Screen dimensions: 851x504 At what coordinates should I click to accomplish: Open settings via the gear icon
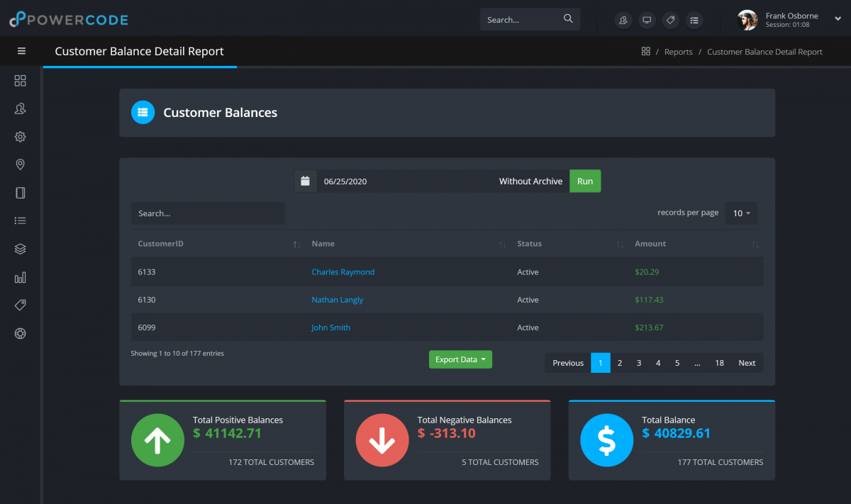point(20,136)
